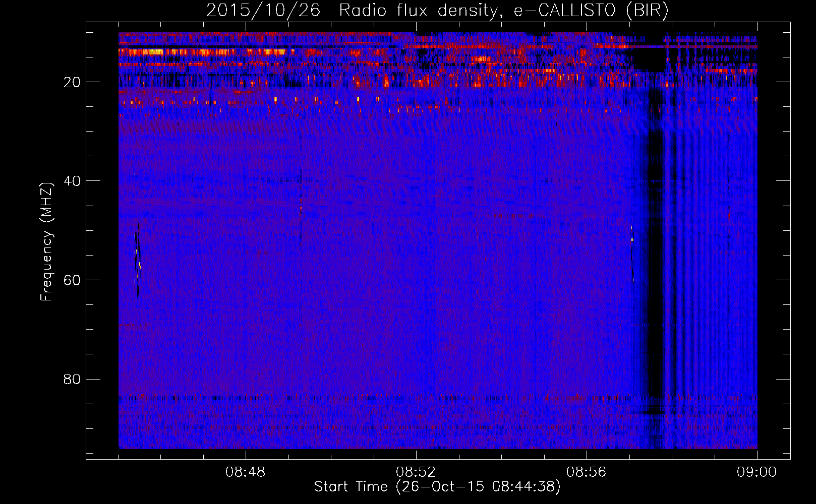Click the "Start Time (26-Oct-15 08:44:38)" x-axis label
Image resolution: width=816 pixels, height=504 pixels.
(437, 487)
